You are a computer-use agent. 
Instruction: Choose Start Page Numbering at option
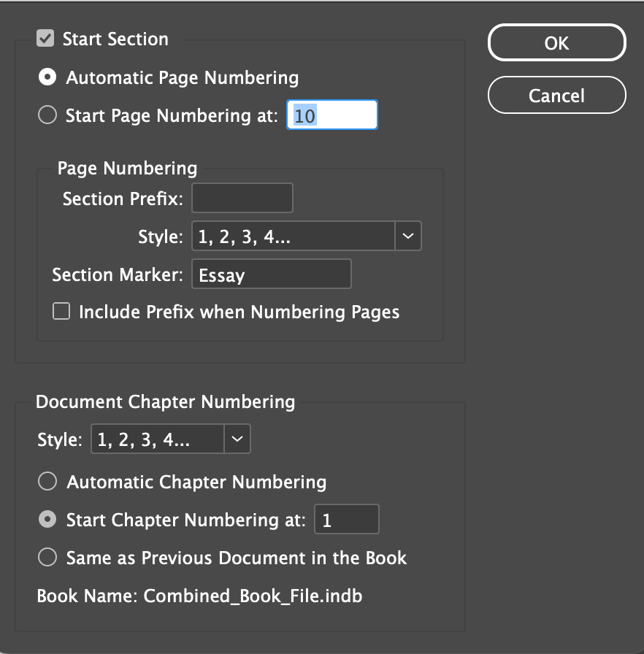tap(47, 115)
